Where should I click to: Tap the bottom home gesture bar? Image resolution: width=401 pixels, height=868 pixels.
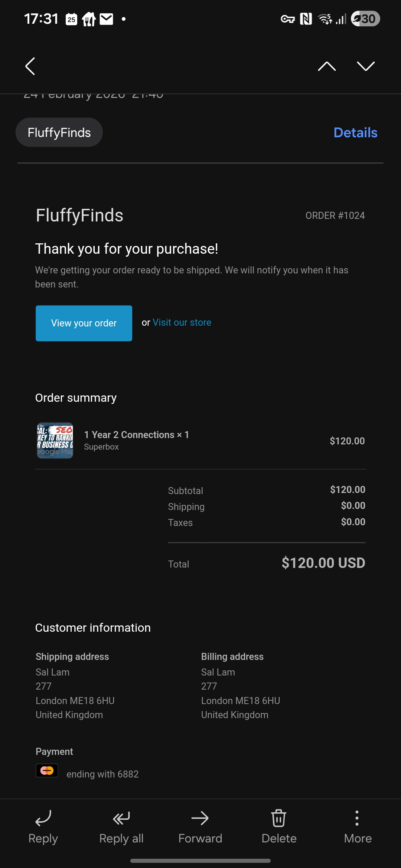coord(200,861)
